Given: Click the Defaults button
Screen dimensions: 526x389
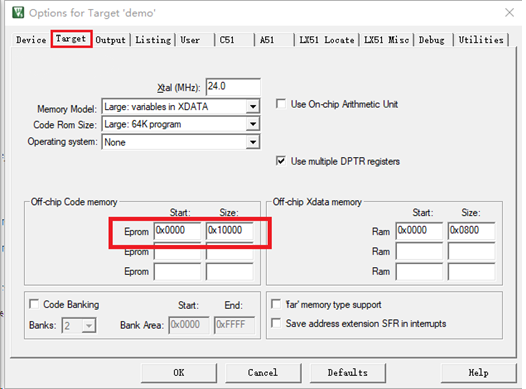Looking at the screenshot, I should click(348, 373).
